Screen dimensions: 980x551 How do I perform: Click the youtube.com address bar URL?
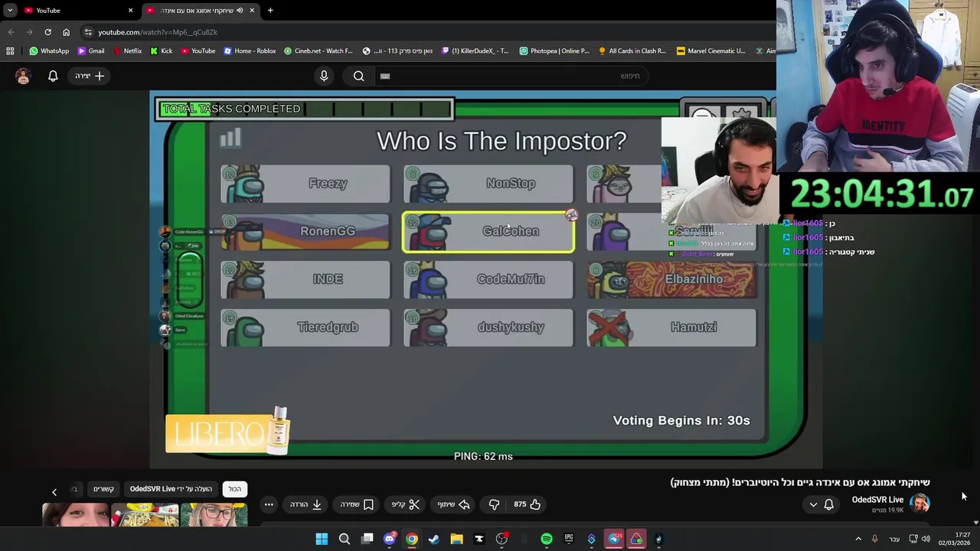tap(158, 32)
